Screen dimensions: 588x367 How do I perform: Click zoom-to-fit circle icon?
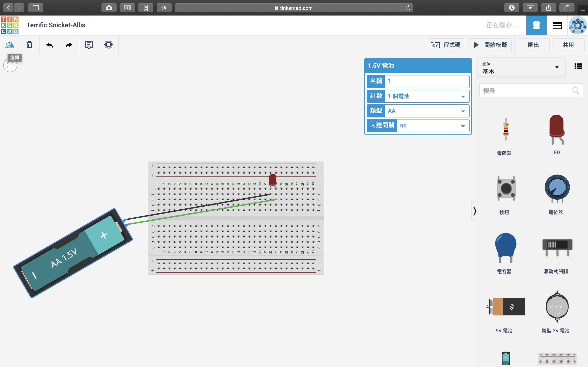point(10,65)
